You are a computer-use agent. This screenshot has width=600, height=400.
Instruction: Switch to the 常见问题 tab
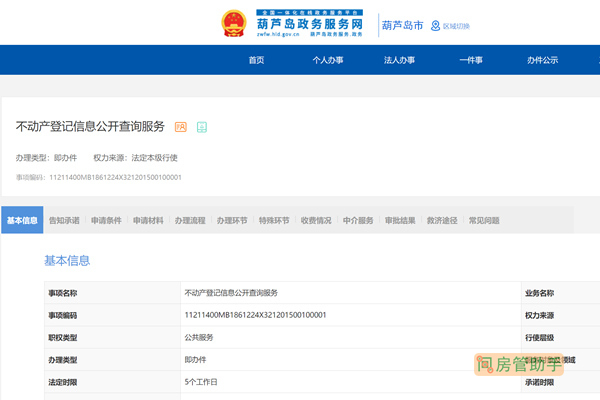(484, 220)
